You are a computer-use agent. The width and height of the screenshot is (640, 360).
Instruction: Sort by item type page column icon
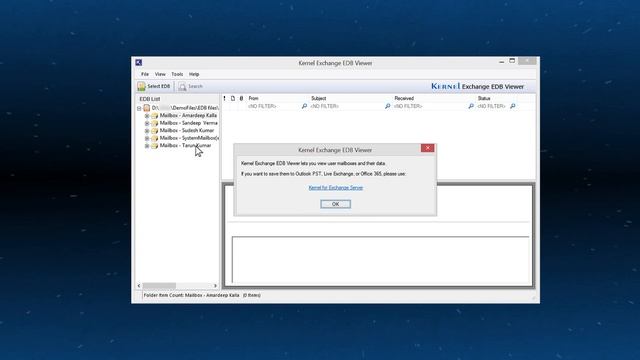233,98
